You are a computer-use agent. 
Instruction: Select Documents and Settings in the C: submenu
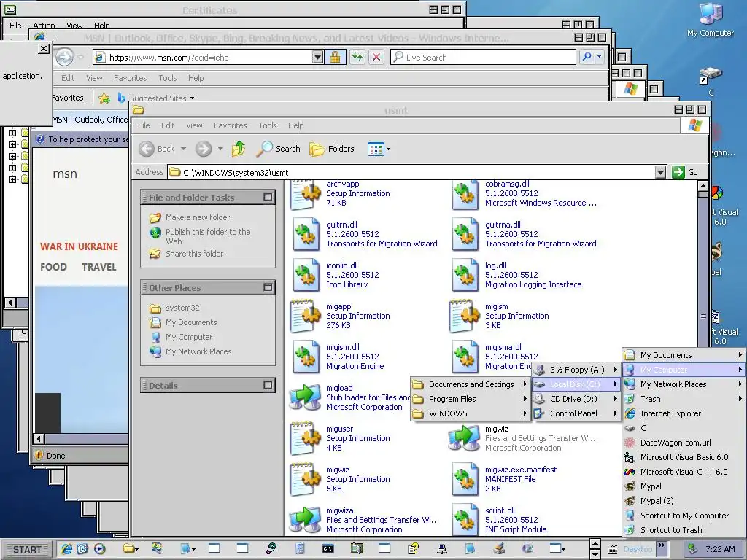(x=471, y=384)
